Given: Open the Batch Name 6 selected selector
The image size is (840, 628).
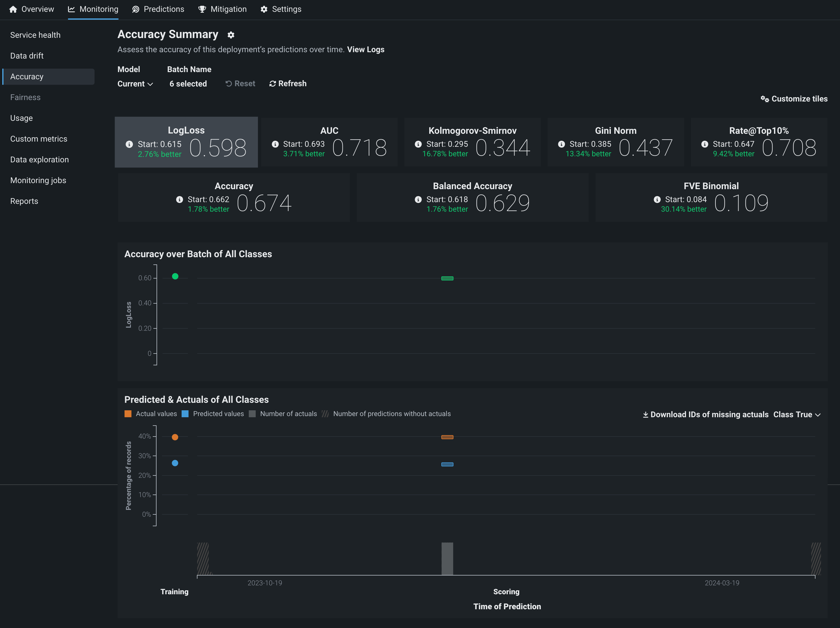Looking at the screenshot, I should pos(188,84).
